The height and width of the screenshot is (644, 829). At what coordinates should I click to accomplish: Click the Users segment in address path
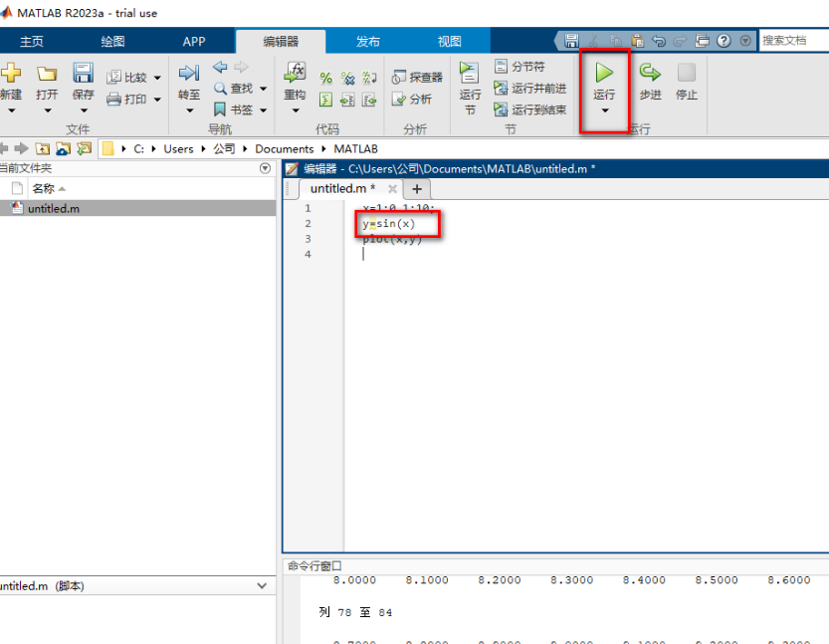pos(178,149)
